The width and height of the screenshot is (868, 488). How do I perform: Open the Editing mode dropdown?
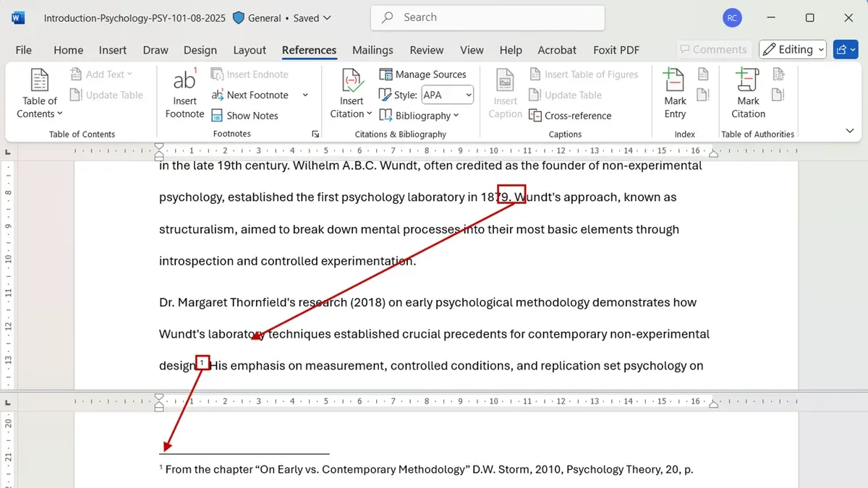(x=793, y=49)
